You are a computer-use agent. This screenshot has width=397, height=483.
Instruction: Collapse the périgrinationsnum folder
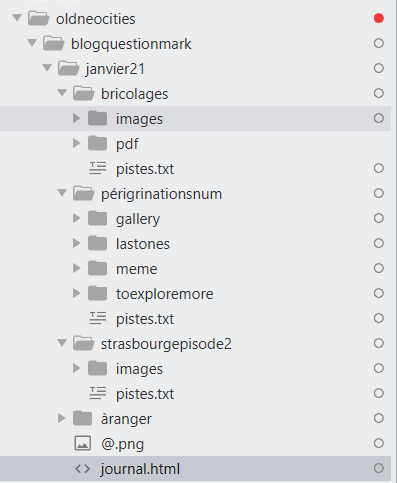tap(62, 193)
